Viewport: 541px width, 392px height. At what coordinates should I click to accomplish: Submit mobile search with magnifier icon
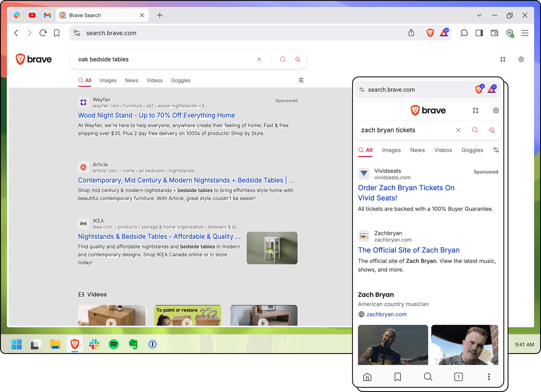(475, 130)
